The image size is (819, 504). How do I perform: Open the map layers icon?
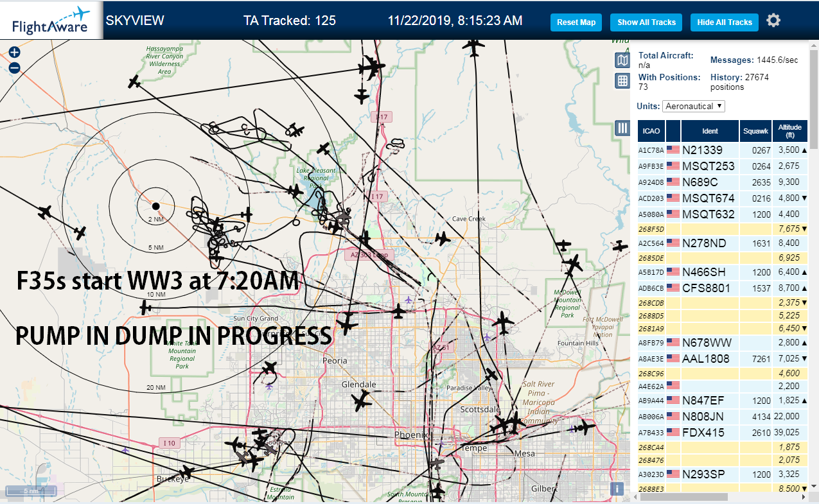[622, 60]
